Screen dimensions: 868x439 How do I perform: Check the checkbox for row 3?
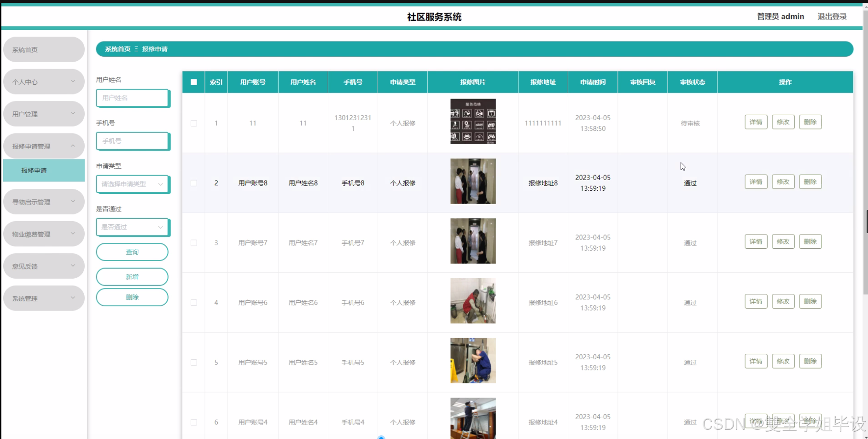pos(193,243)
